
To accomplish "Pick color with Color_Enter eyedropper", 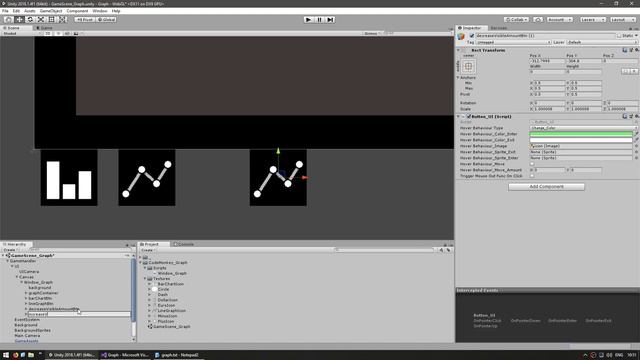I will point(636,134).
